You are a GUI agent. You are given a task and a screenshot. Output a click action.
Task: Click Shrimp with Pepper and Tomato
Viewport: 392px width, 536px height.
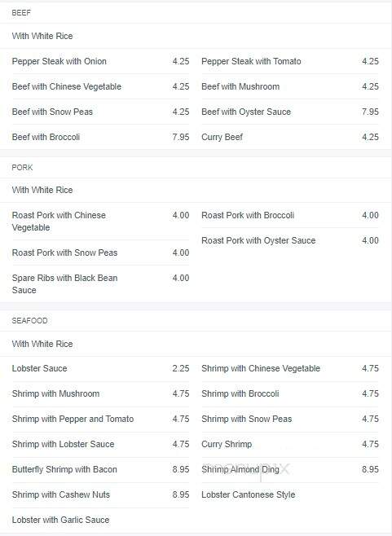pyautogui.click(x=73, y=419)
